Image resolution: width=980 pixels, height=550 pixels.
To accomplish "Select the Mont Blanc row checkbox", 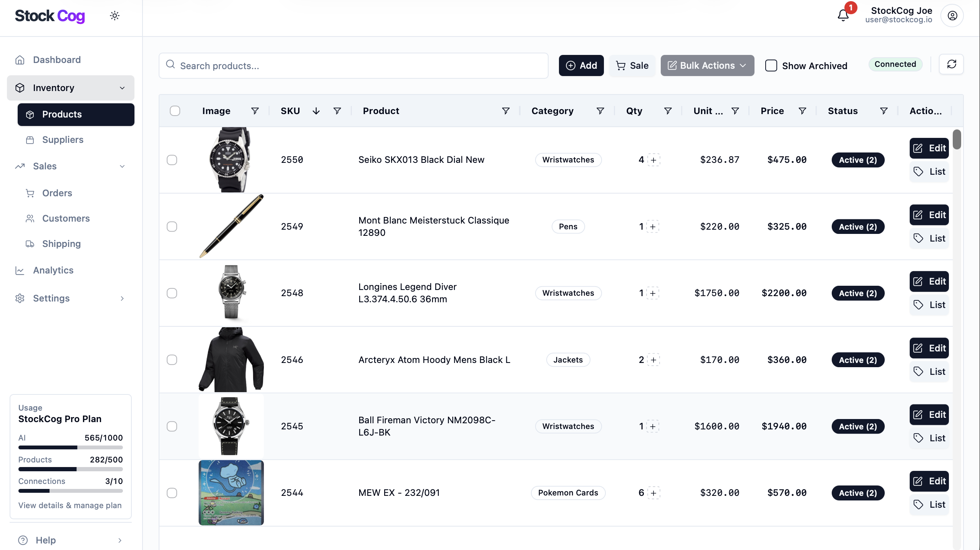I will 172,227.
